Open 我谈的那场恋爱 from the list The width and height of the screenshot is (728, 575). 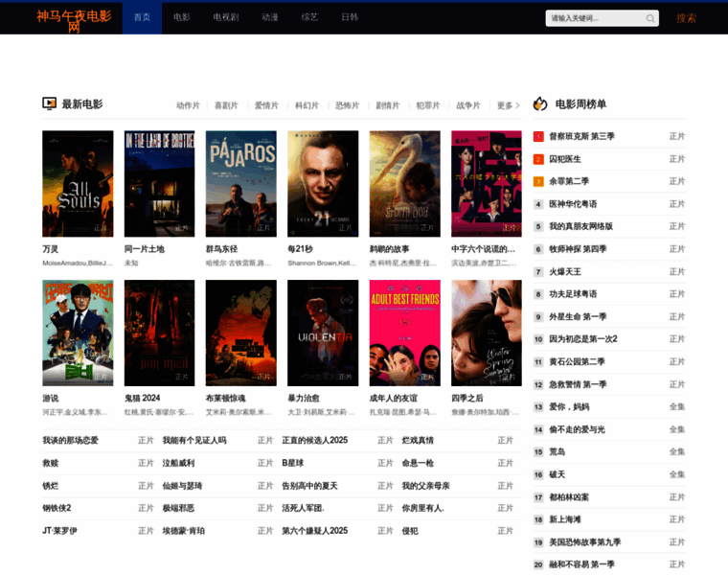click(x=70, y=440)
